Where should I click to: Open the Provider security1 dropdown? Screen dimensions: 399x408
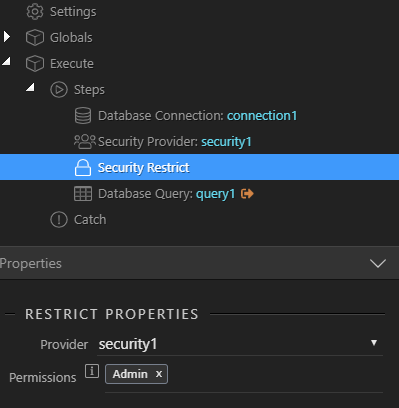[240, 344]
